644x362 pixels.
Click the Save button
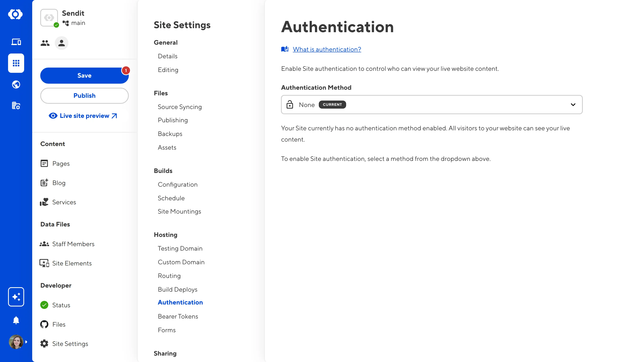84,75
